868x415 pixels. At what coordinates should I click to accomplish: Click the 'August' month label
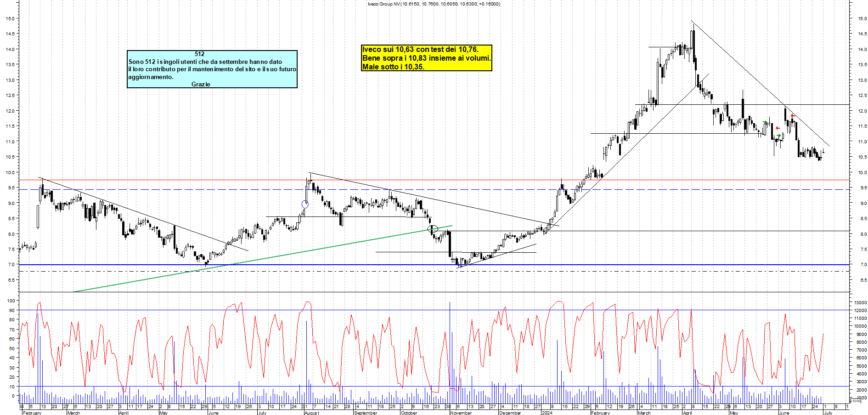coord(312,413)
